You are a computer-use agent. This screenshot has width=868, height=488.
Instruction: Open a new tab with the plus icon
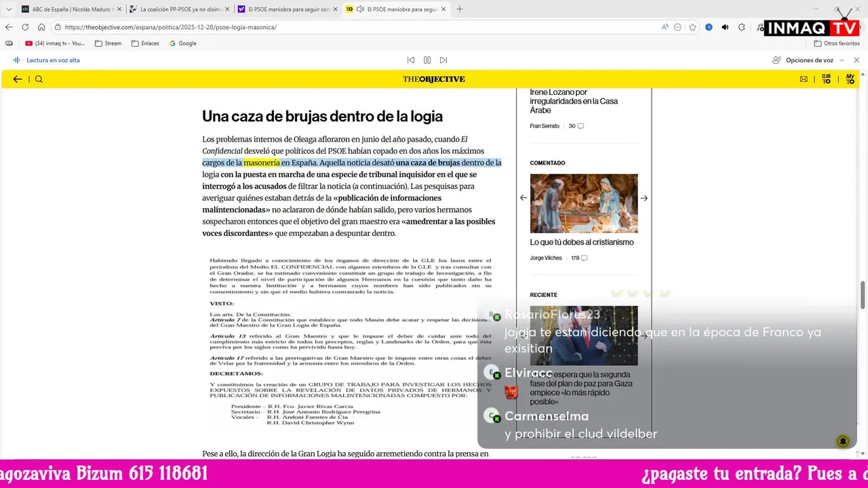[459, 9]
